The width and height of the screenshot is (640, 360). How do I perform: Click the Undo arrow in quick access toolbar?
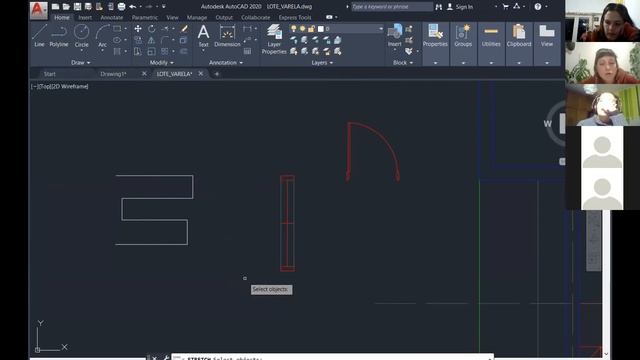click(x=133, y=7)
